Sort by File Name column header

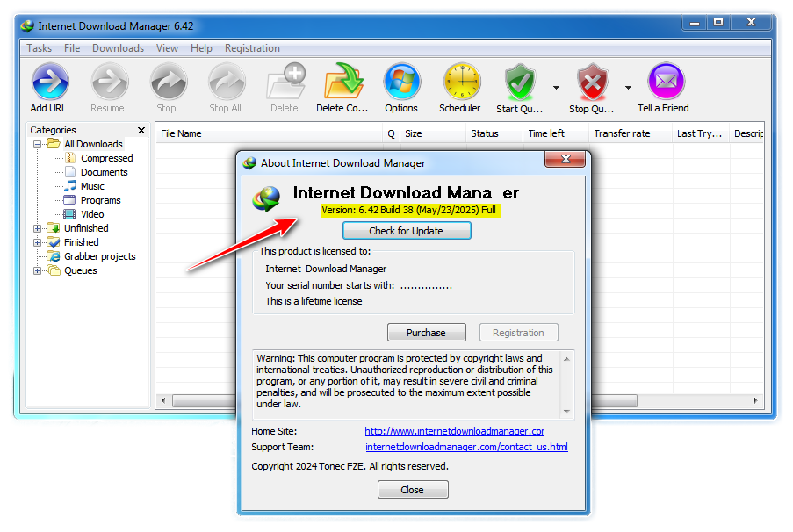[x=269, y=133]
